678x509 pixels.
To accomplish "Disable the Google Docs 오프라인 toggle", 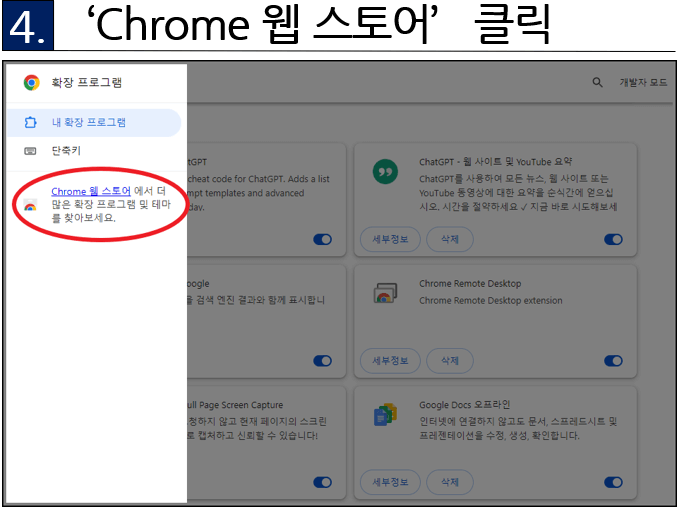I will click(x=613, y=483).
